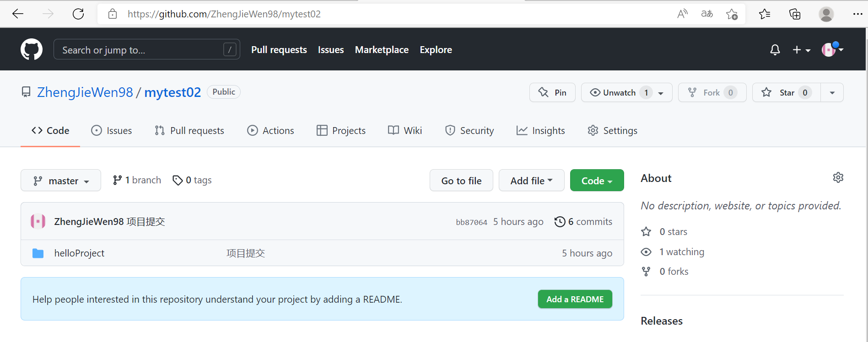Go back with the browser back arrow
The image size is (868, 342).
18,14
